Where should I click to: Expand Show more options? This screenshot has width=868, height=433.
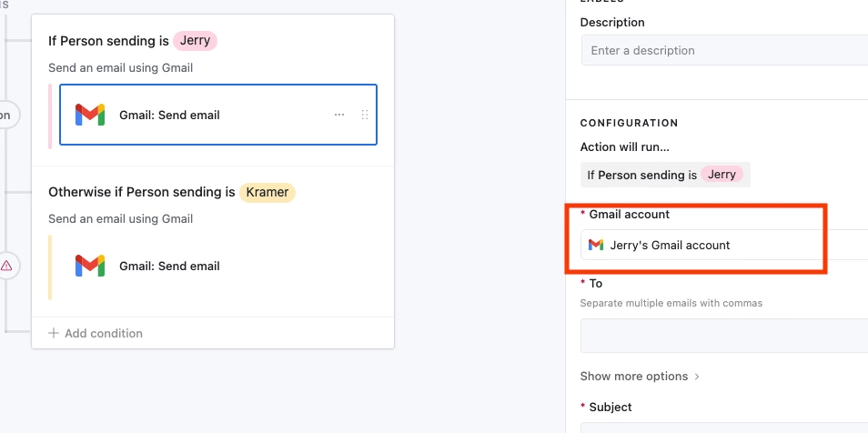click(x=640, y=376)
